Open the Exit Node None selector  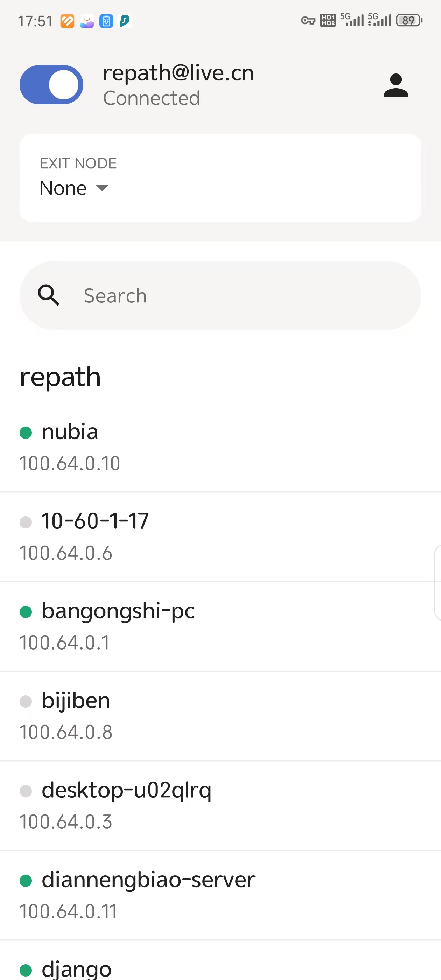click(63, 188)
